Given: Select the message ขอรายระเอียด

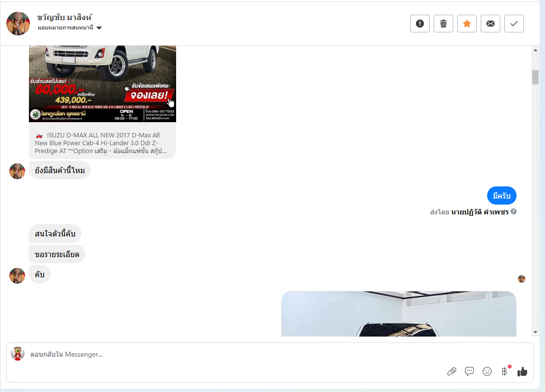Looking at the screenshot, I should point(57,254).
